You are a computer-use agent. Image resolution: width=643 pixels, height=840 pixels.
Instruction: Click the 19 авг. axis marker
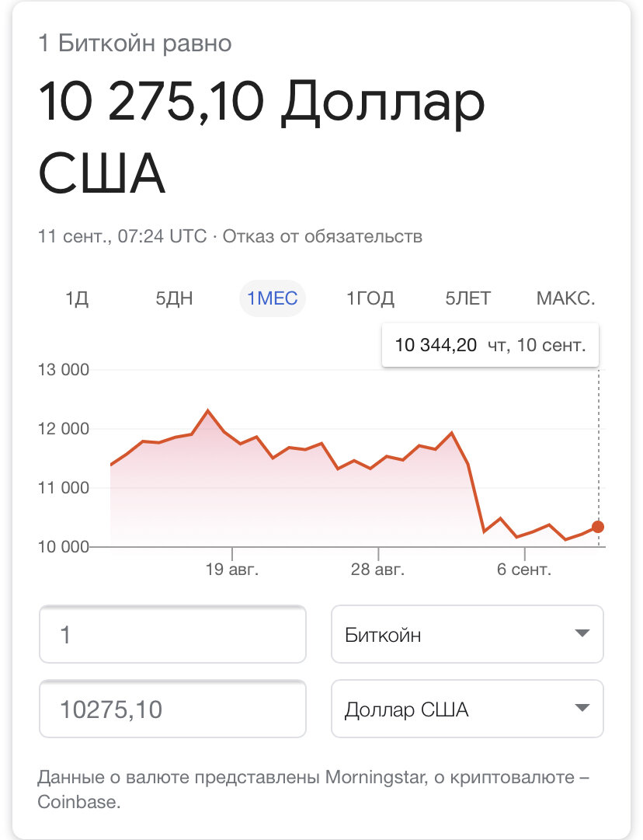pyautogui.click(x=232, y=569)
